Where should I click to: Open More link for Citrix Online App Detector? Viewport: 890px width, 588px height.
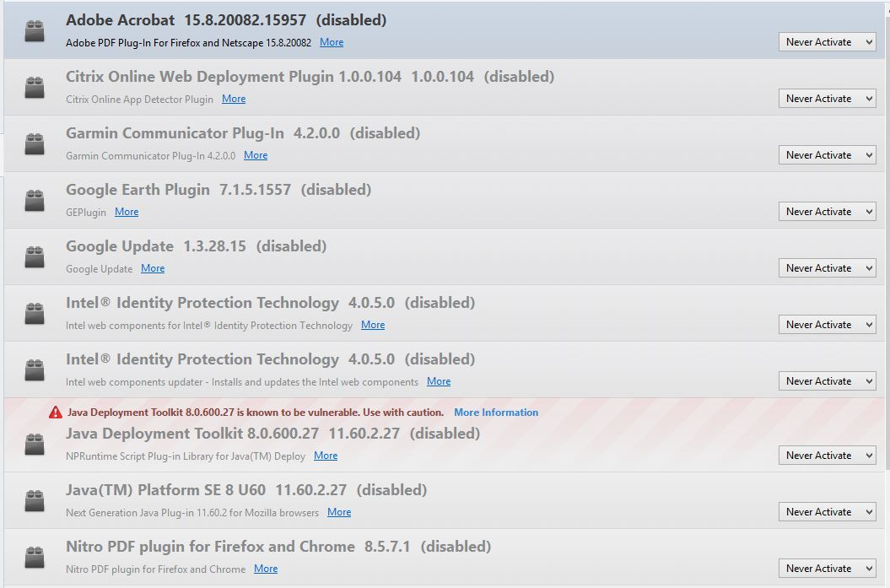(x=234, y=99)
